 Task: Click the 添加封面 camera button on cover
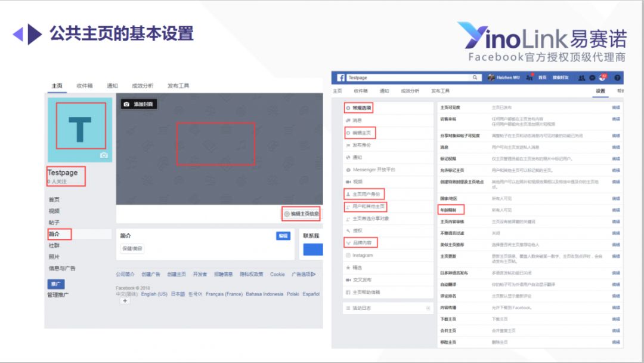(x=139, y=104)
